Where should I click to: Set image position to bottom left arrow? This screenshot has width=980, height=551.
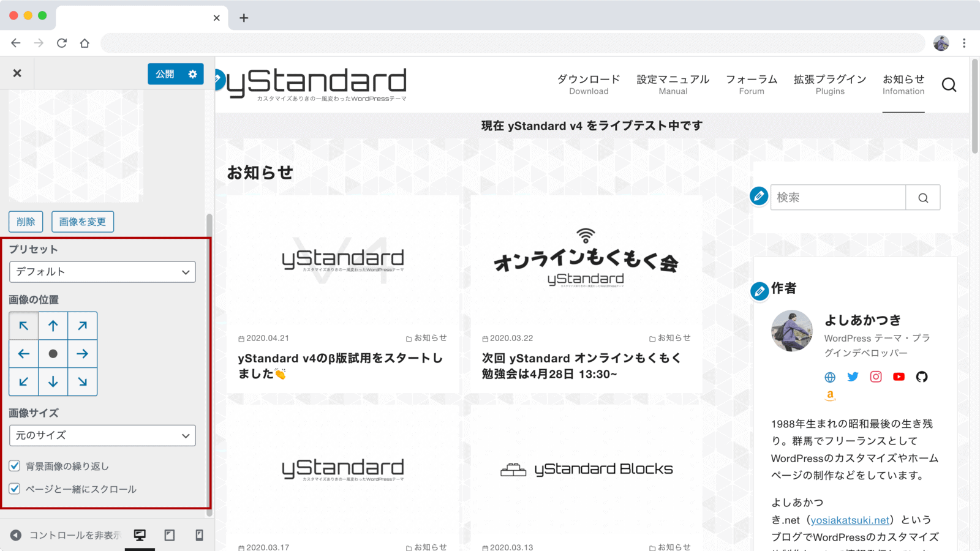[24, 382]
